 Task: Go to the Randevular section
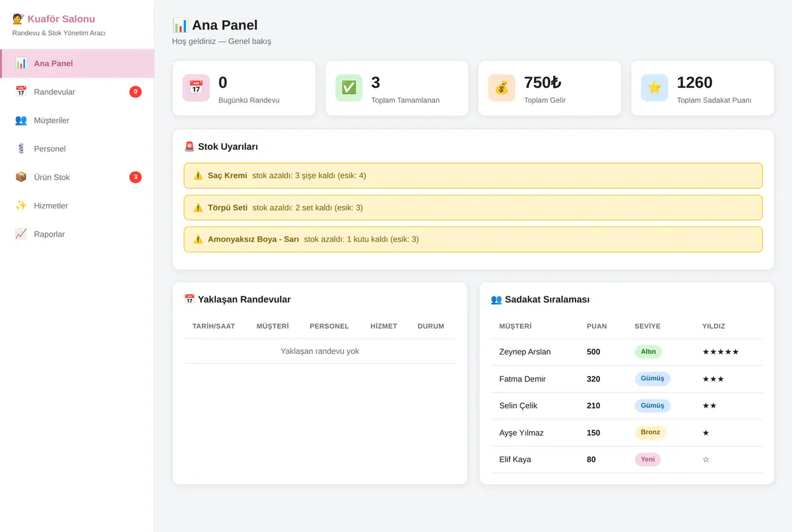click(x=77, y=92)
